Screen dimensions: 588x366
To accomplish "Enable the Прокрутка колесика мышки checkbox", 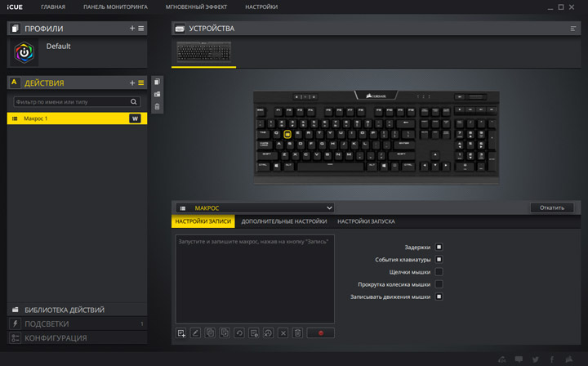I will 439,284.
